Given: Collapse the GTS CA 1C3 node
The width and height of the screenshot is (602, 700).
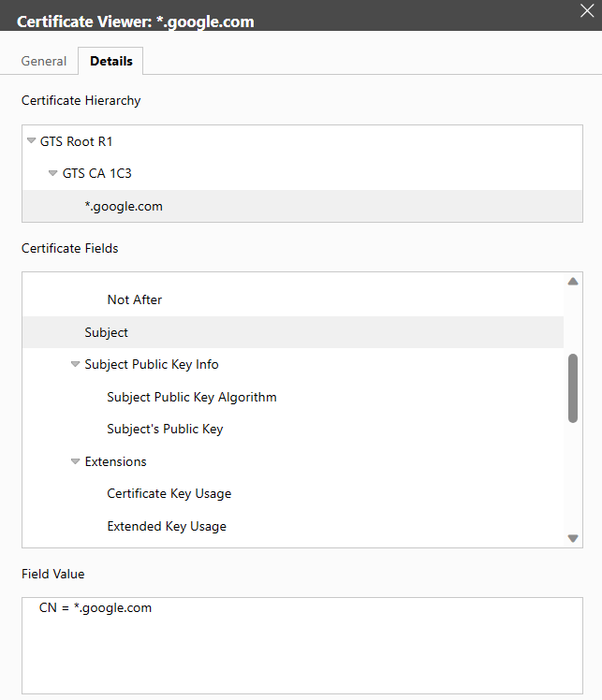Looking at the screenshot, I should (53, 173).
